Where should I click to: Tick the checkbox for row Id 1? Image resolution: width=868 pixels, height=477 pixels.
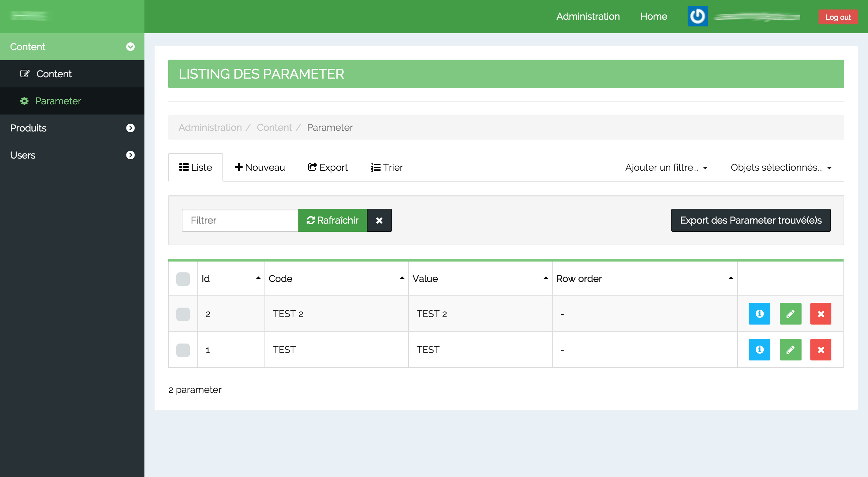(x=183, y=350)
